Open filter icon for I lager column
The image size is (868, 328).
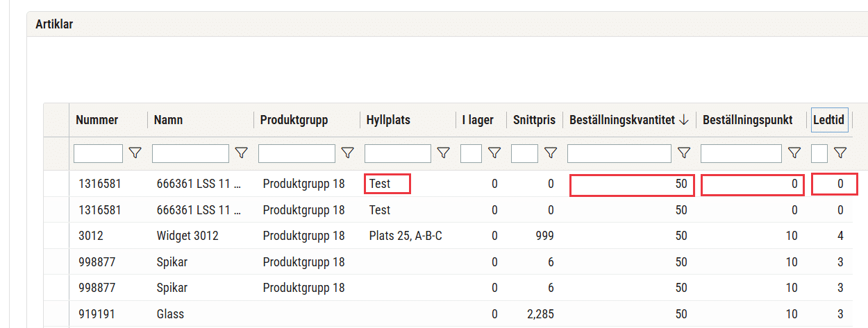point(494,153)
